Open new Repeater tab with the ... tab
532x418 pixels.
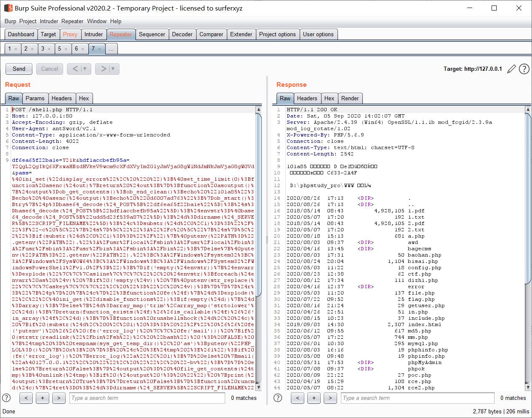[111, 49]
